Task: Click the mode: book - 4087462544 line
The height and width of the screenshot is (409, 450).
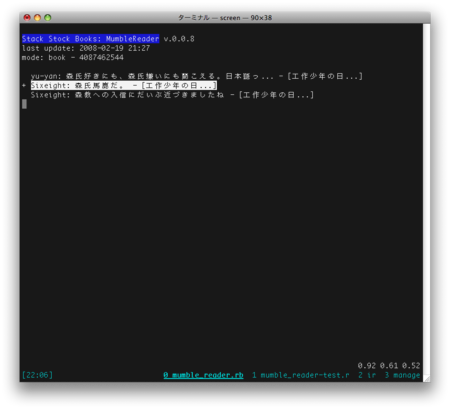Action: (x=73, y=57)
